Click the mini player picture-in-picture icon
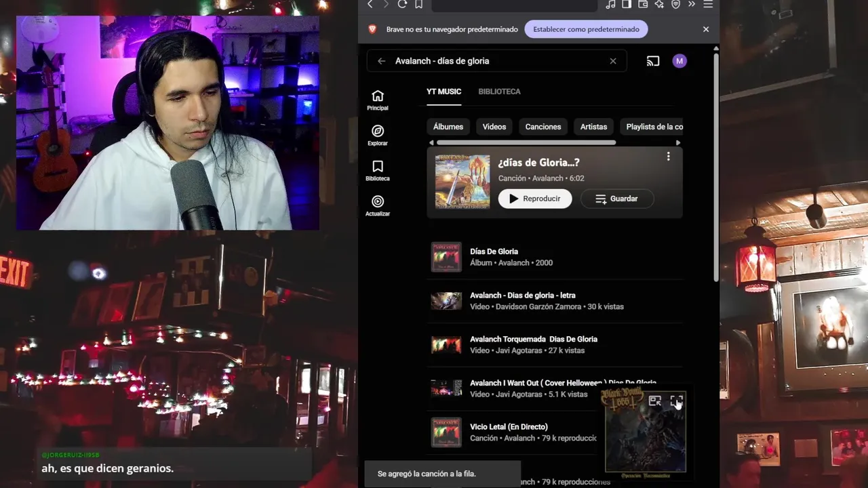868x488 pixels. (655, 401)
